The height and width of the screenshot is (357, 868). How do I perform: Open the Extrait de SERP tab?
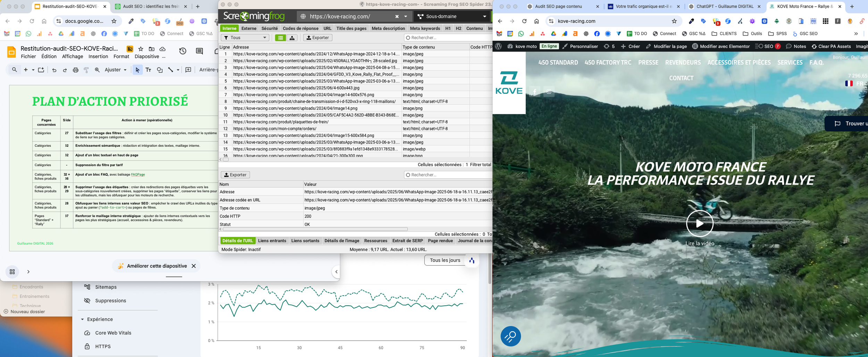[408, 241]
